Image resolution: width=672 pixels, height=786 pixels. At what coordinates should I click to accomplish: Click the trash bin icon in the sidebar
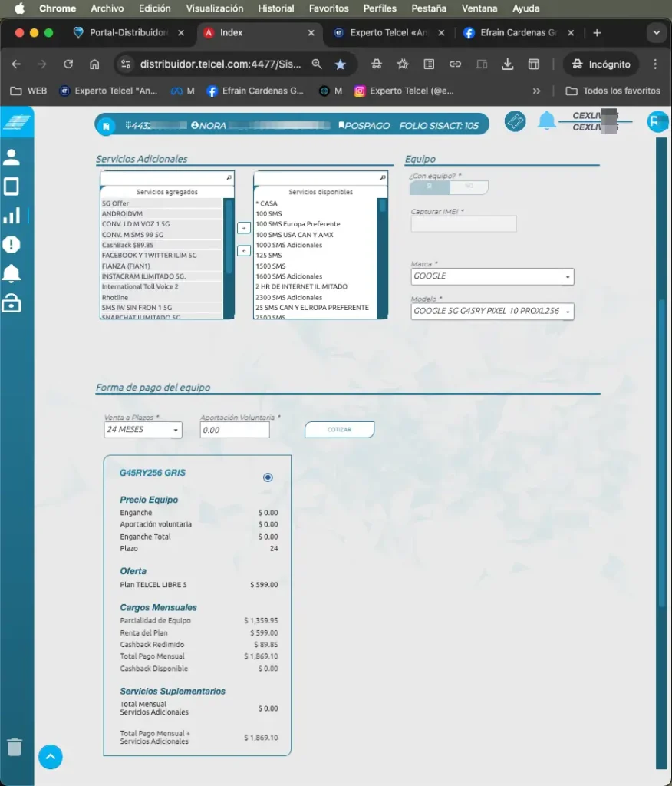click(15, 747)
